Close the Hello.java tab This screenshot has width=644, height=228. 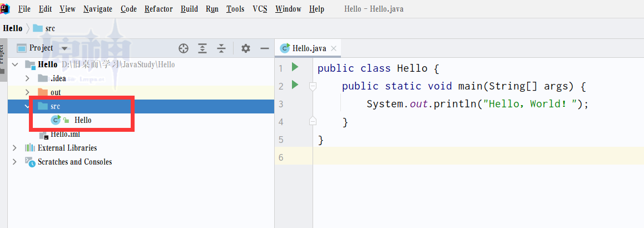(334, 48)
